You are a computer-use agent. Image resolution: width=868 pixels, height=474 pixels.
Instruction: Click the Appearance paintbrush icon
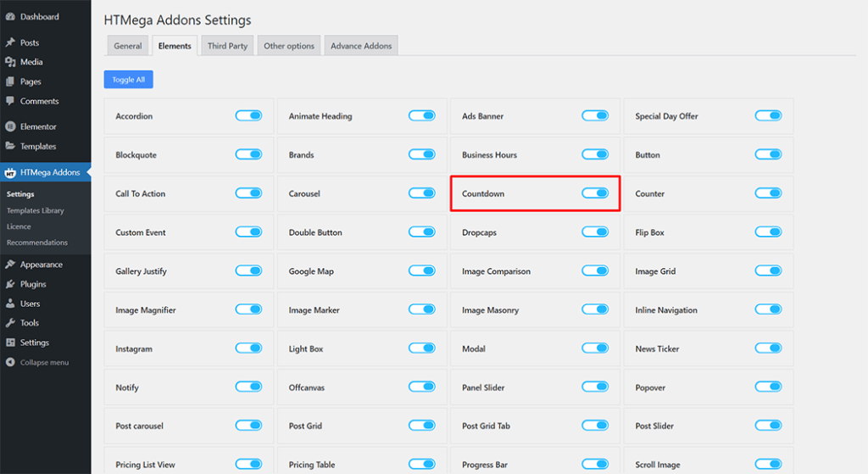[10, 264]
